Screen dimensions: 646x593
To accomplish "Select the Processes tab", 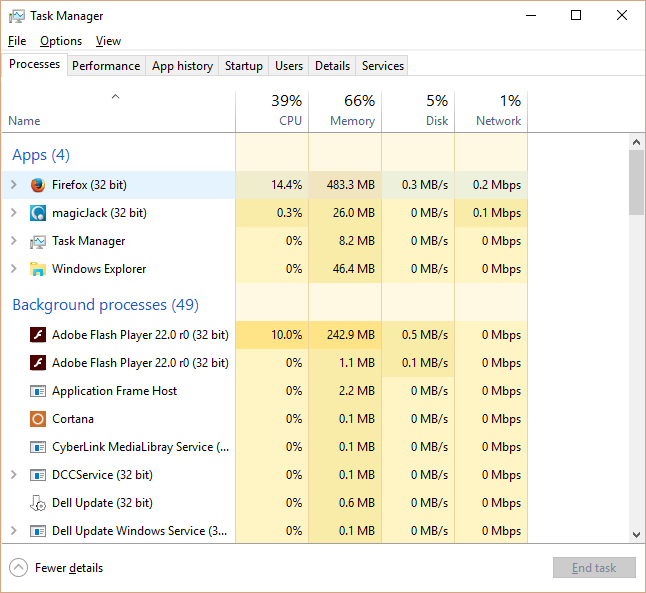I will pos(34,64).
